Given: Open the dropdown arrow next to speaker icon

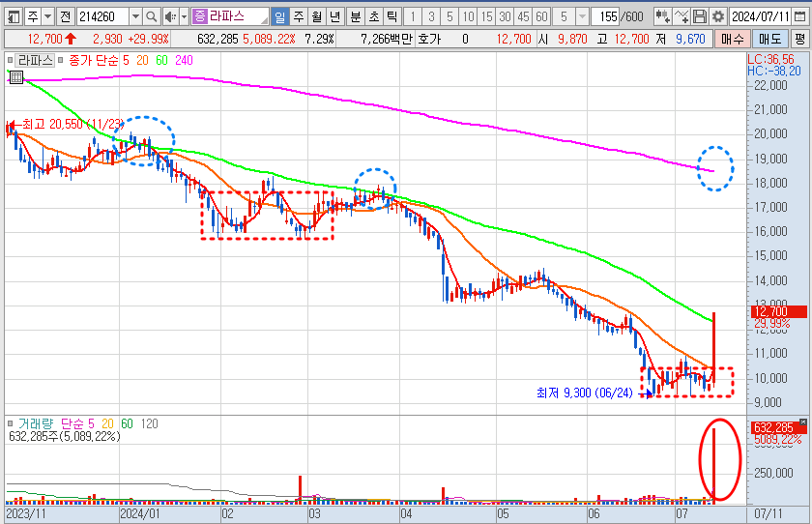Looking at the screenshot, I should pyautogui.click(x=184, y=17).
